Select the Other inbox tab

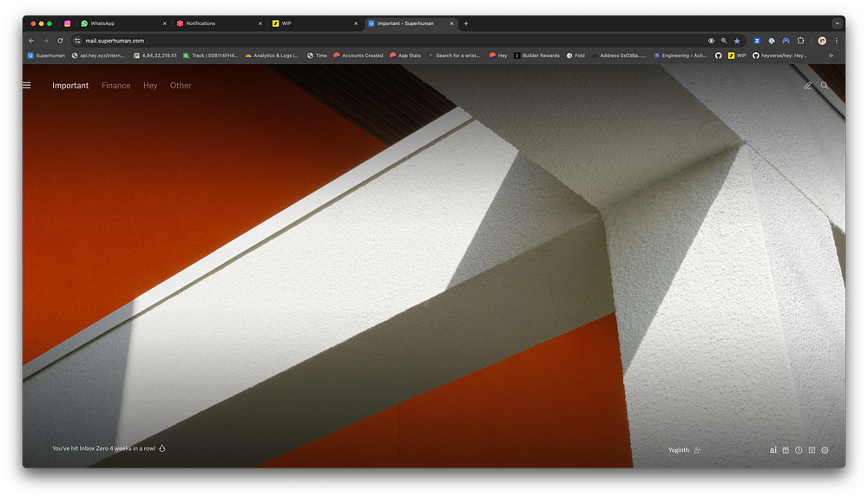[x=181, y=86]
